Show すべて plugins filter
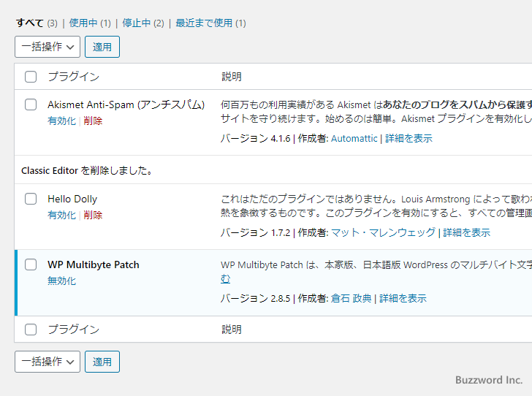 point(31,23)
